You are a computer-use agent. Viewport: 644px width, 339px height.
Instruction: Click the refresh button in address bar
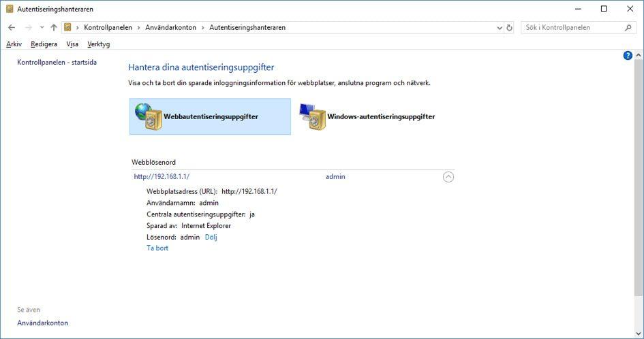pos(509,28)
